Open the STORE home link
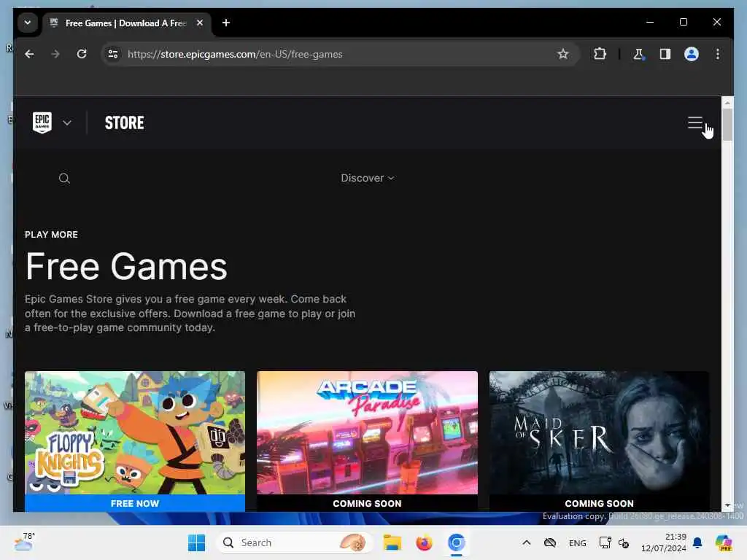Viewport: 747px width, 560px height. pyautogui.click(x=124, y=122)
